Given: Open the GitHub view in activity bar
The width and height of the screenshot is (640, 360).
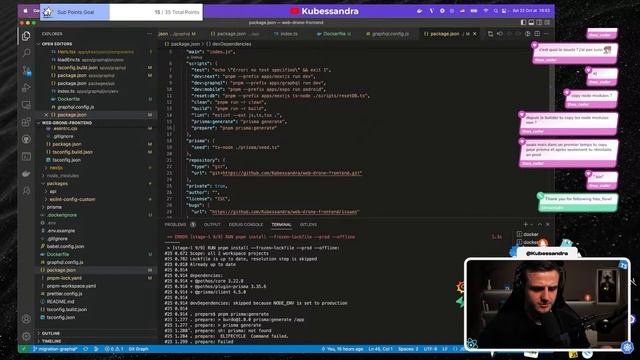Looking at the screenshot, I should point(26,139).
